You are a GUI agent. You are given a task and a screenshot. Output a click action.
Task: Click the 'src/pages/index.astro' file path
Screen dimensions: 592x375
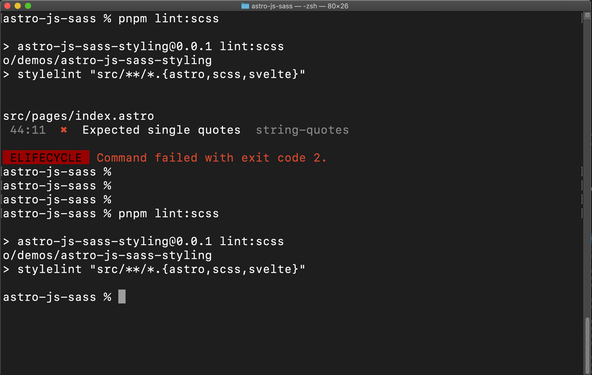(x=79, y=116)
